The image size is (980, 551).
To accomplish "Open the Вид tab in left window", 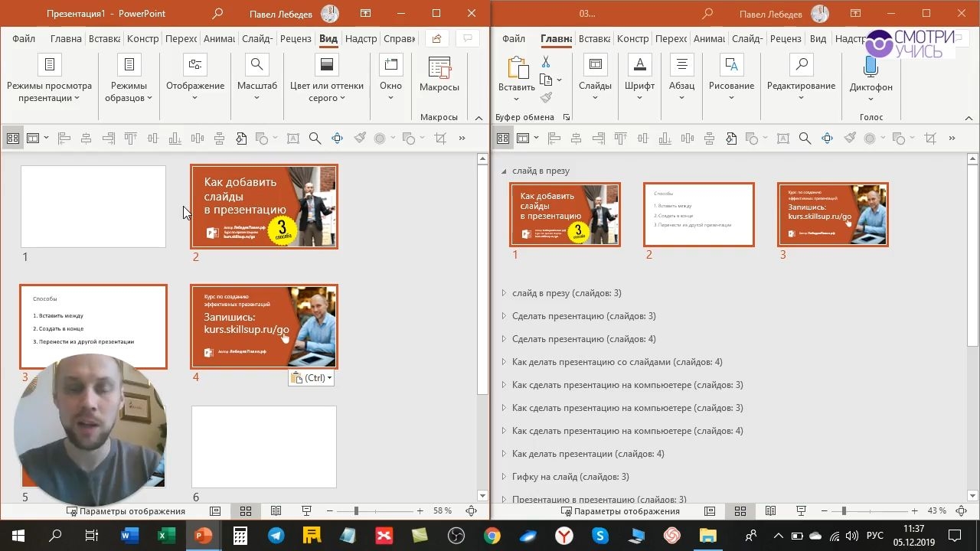I will tap(328, 38).
